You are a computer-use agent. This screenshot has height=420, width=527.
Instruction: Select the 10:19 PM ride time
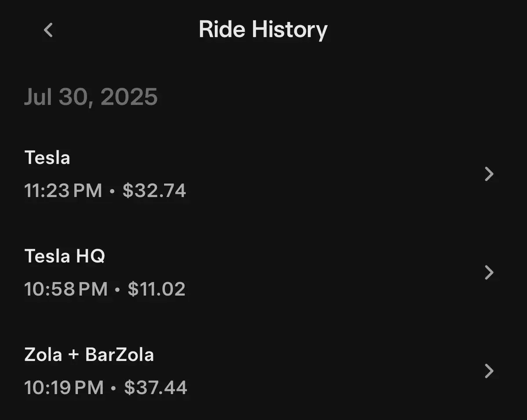64,388
